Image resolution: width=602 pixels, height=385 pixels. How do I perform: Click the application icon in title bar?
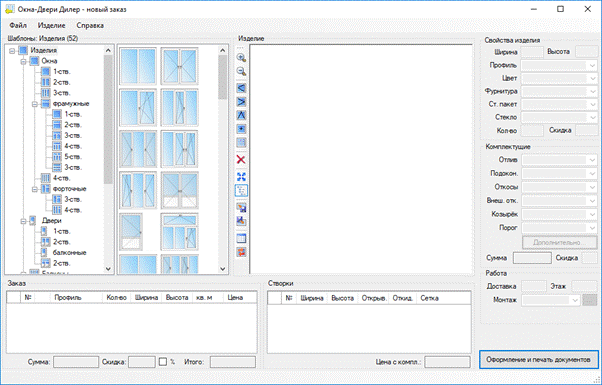click(10, 9)
